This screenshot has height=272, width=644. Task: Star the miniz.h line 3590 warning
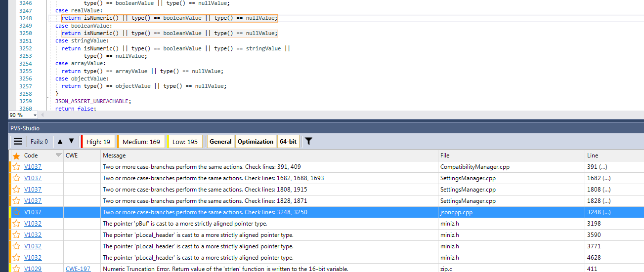(x=16, y=235)
